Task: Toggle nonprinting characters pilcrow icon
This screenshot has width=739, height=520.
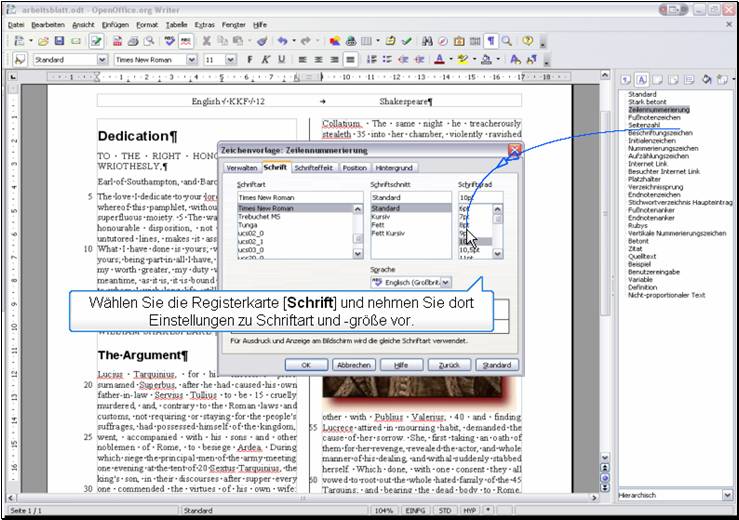Action: pyautogui.click(x=490, y=41)
